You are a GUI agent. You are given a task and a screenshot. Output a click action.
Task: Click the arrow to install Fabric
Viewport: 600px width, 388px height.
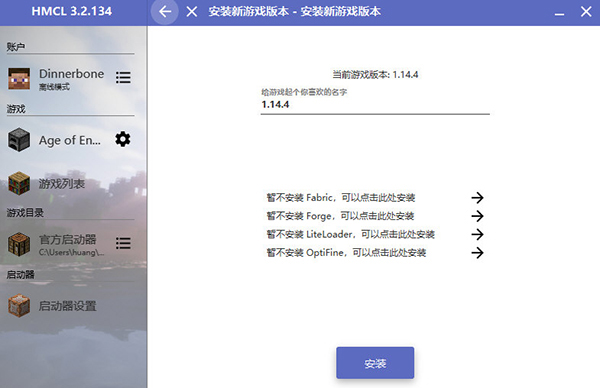tap(477, 198)
